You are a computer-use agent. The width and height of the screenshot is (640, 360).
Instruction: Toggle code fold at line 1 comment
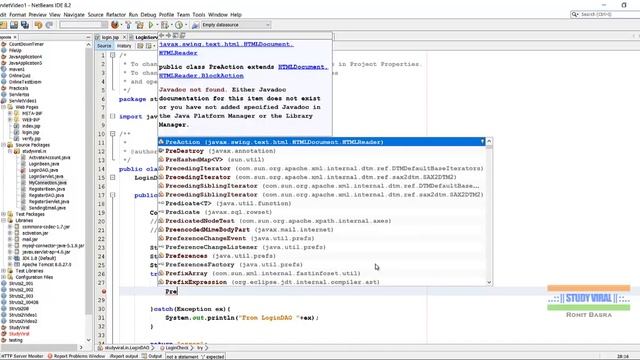point(113,55)
